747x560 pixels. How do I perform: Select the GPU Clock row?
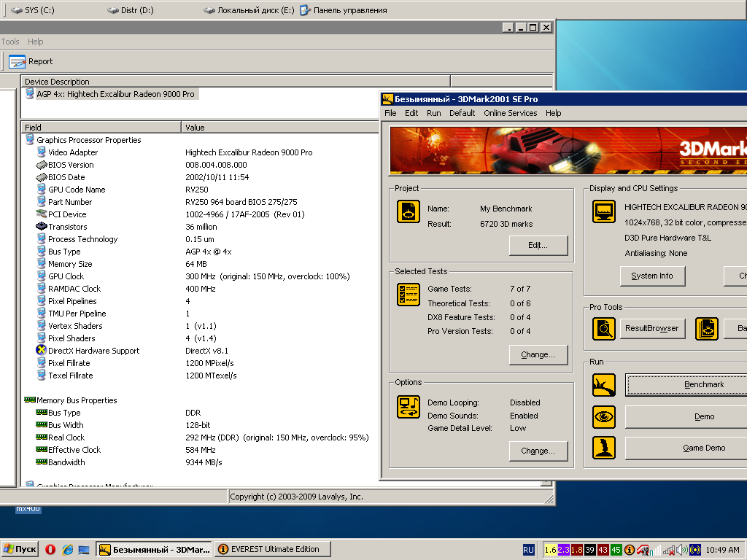tap(201, 276)
